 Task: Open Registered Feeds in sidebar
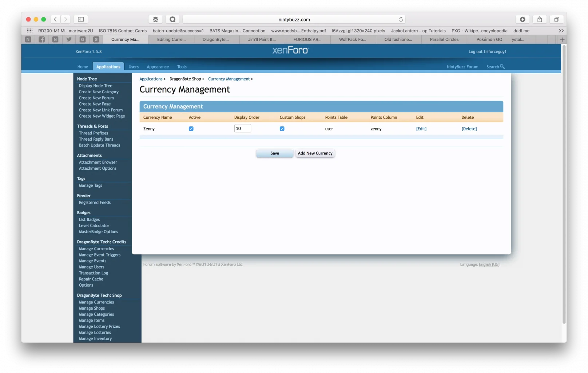[x=95, y=202]
